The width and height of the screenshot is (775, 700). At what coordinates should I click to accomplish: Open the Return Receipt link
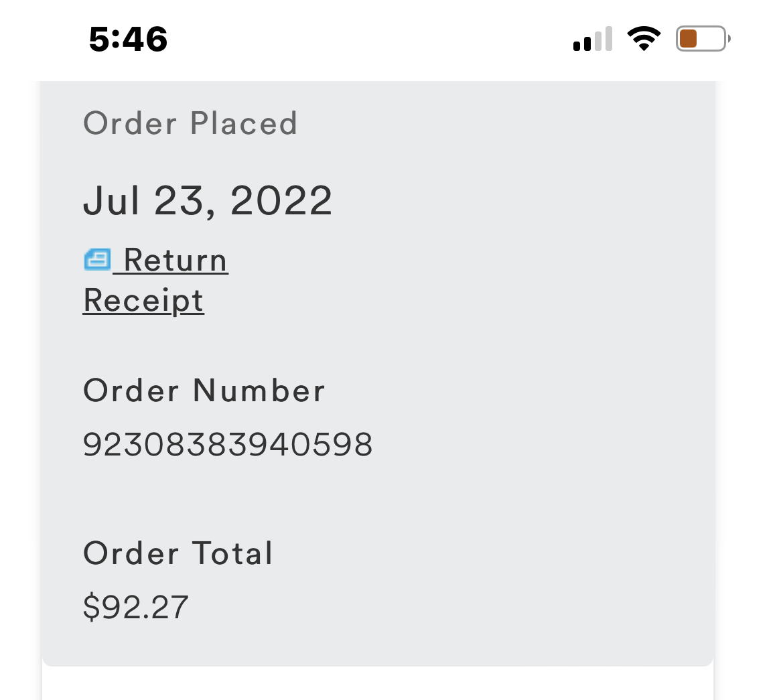click(x=175, y=261)
